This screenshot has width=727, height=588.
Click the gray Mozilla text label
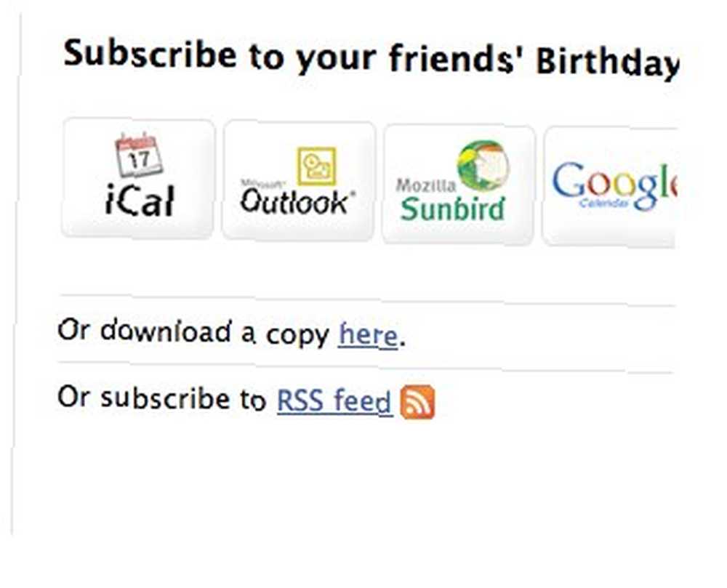(425, 185)
